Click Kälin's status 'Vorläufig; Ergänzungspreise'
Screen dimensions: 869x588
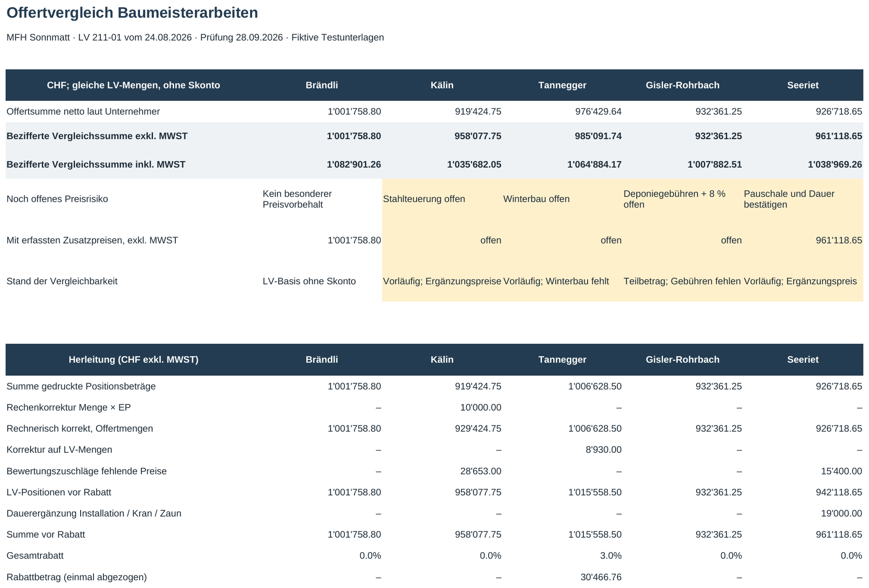coord(442,281)
